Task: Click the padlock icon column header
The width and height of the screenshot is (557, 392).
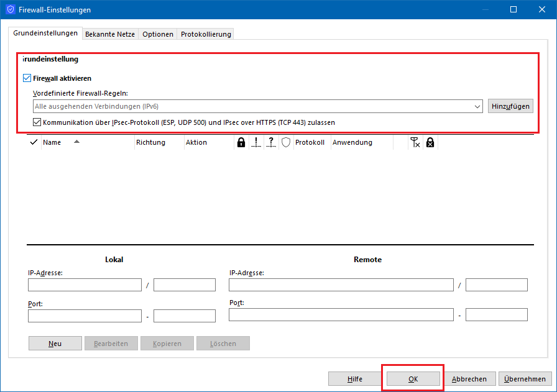Action: 241,142
